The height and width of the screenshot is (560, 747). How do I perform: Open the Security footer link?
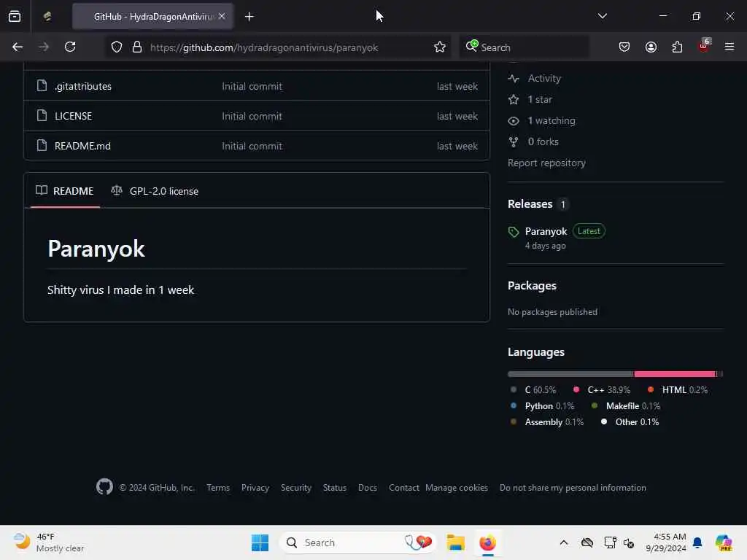pos(296,488)
